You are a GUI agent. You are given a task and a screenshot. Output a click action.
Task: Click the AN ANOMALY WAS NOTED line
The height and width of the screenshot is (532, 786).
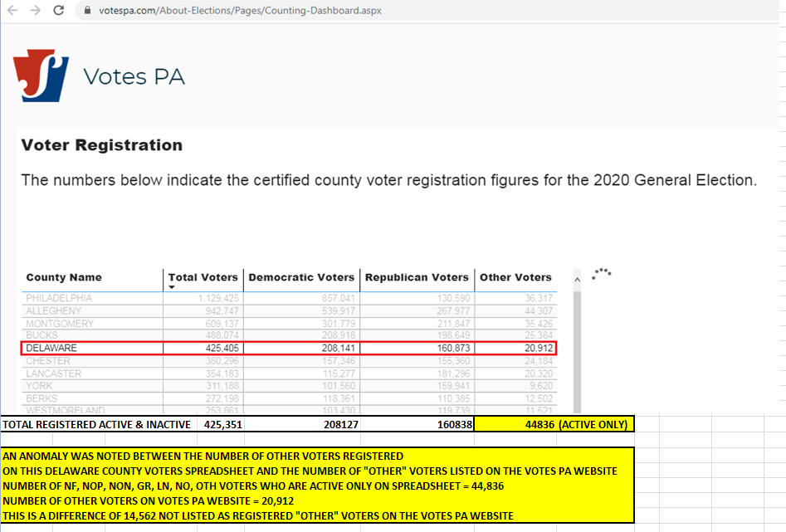point(203,456)
